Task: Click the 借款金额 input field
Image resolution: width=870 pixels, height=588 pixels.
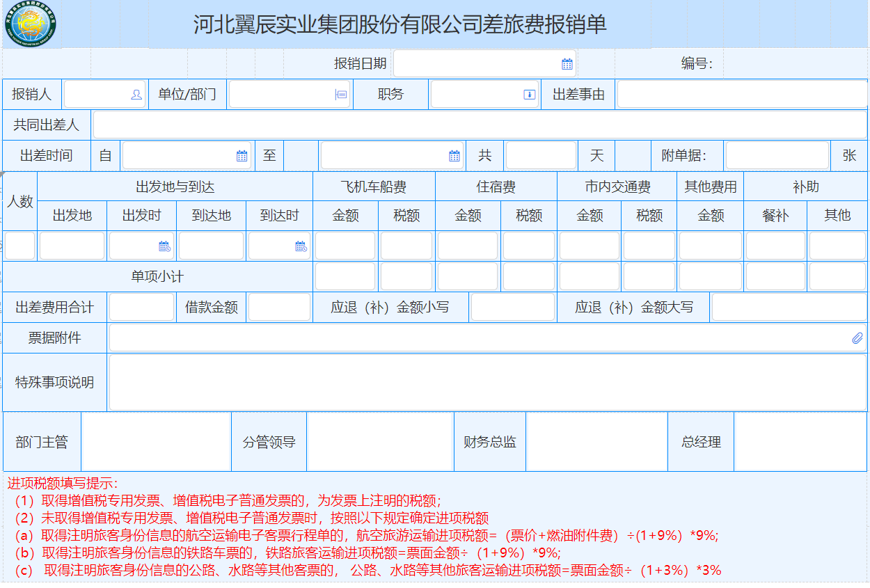Action: 279,308
